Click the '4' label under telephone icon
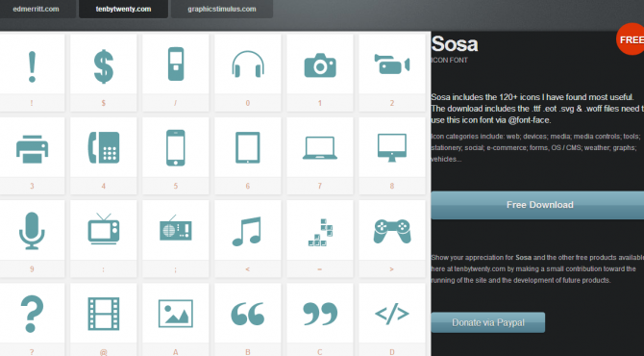 pos(104,187)
